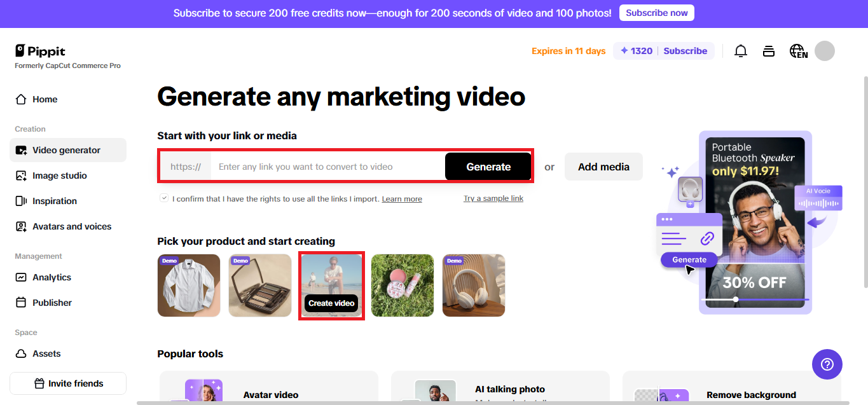Click the Assets cloud icon
Image resolution: width=868 pixels, height=405 pixels.
pos(21,354)
